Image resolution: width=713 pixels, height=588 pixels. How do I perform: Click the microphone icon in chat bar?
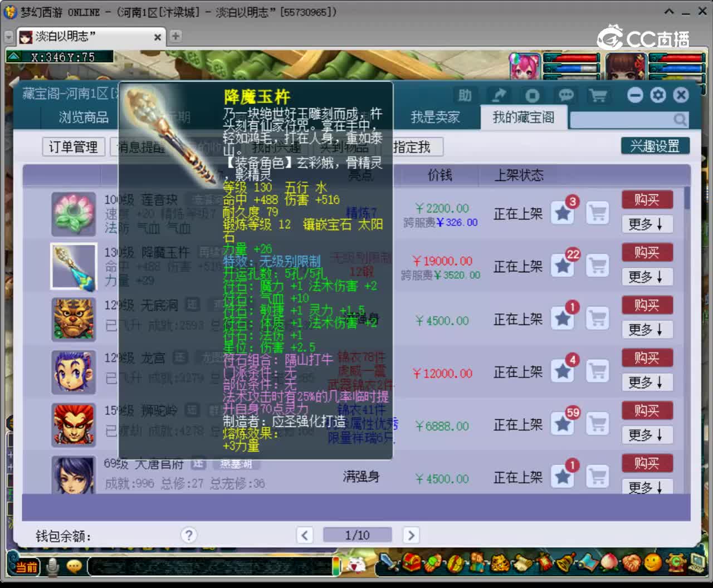(x=53, y=566)
